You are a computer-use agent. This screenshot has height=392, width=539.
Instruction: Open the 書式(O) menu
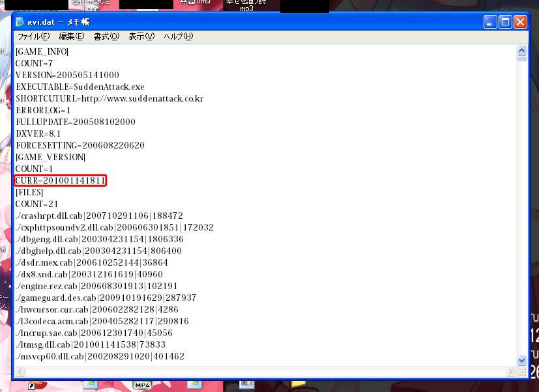click(106, 36)
